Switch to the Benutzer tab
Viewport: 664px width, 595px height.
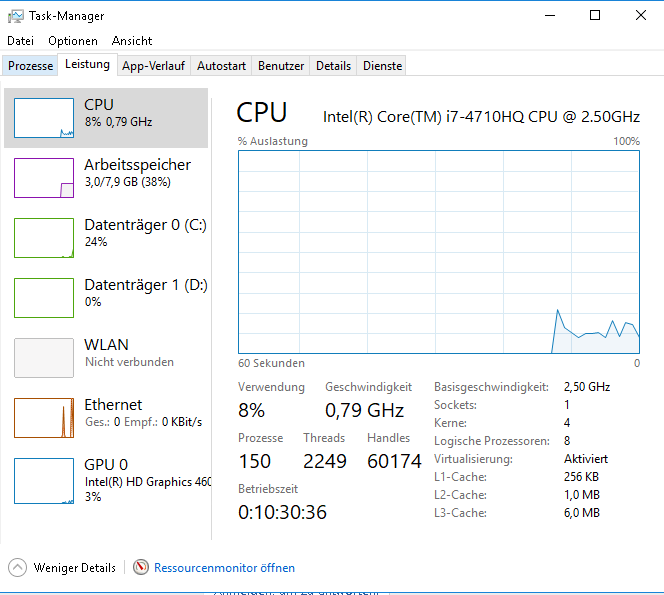281,66
